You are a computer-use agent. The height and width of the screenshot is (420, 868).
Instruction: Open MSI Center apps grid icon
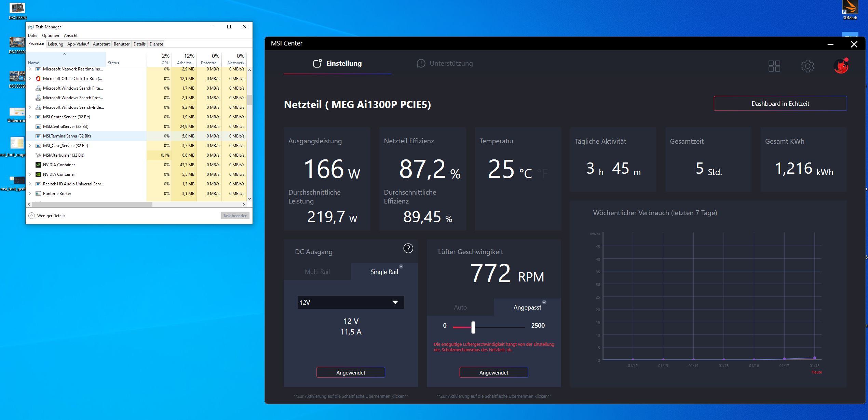774,66
